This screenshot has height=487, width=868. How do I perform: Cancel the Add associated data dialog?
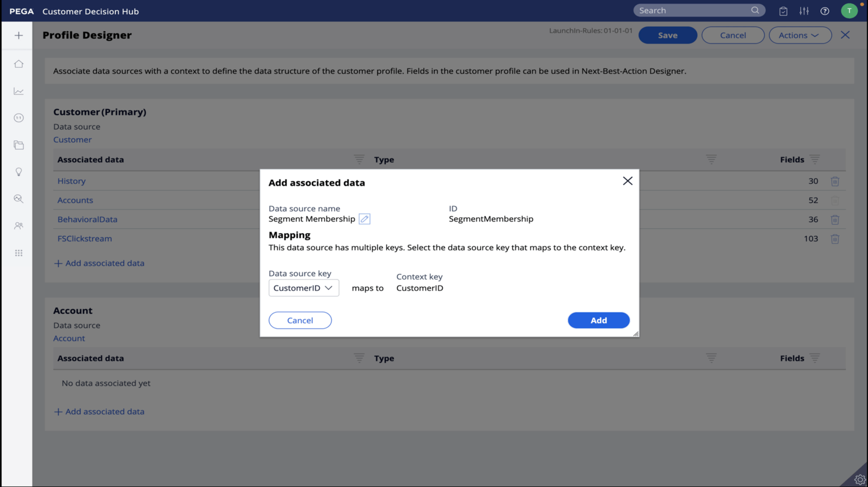click(x=300, y=320)
